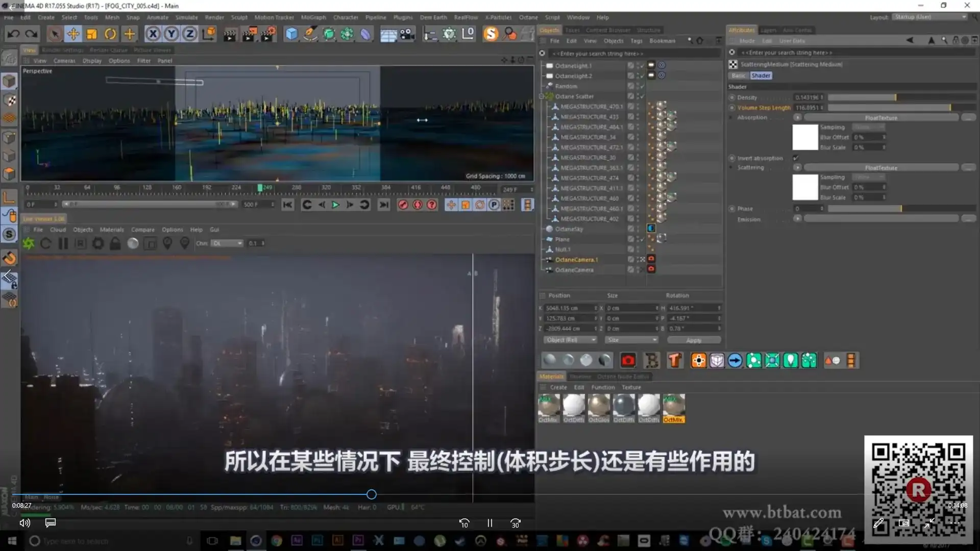Click the Apply button in the Coordinates panel

coord(694,339)
